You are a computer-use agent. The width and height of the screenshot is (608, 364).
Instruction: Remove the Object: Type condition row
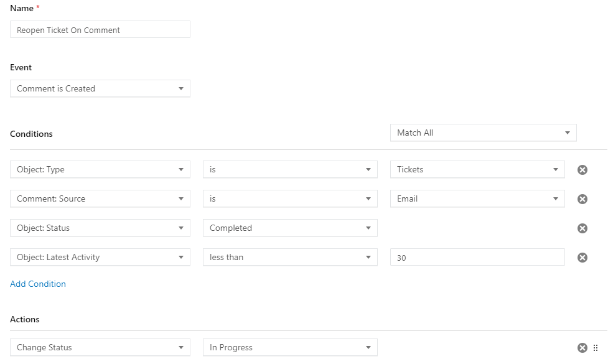click(x=582, y=170)
